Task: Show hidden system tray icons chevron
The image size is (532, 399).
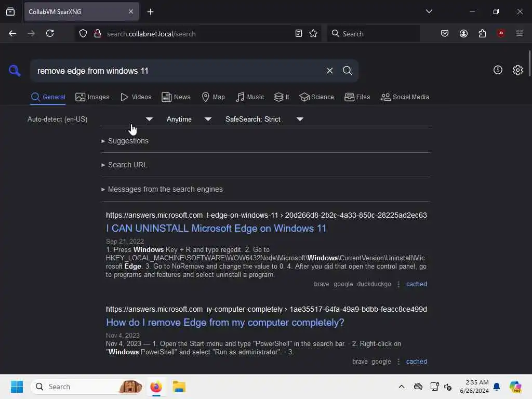Action: point(402,387)
